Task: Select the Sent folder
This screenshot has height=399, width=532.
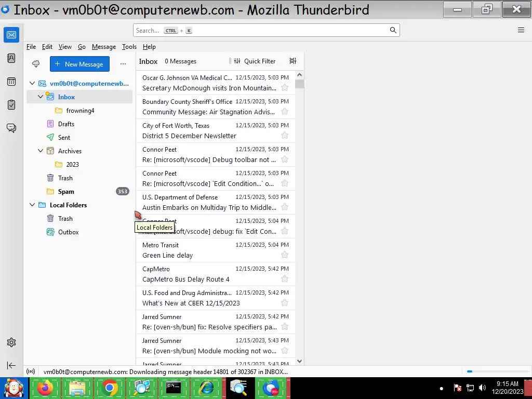Action: click(79, 137)
